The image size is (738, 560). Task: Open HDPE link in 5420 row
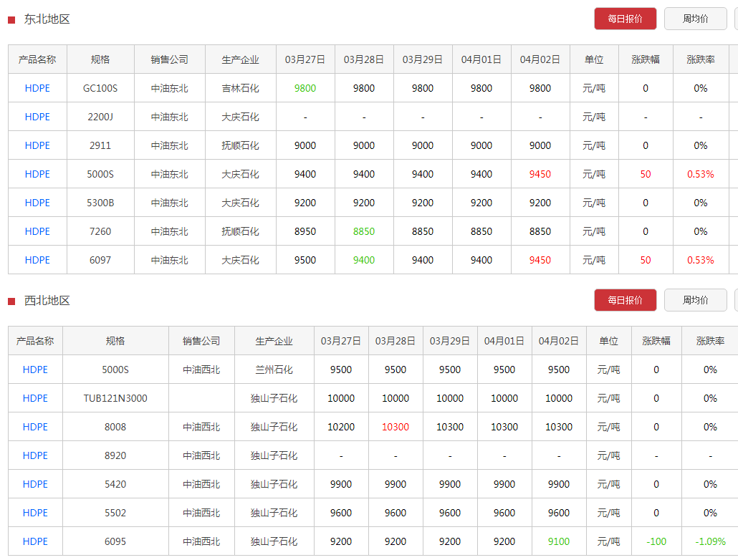[x=35, y=484]
